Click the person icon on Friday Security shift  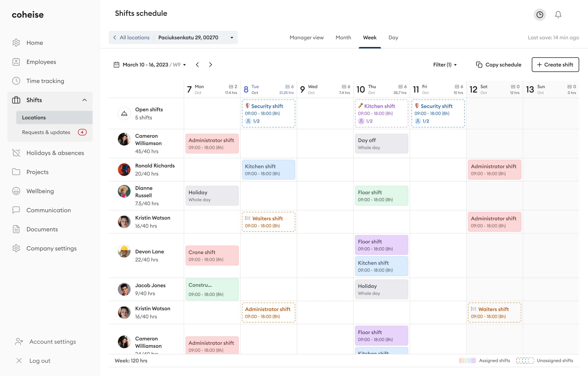click(x=418, y=121)
